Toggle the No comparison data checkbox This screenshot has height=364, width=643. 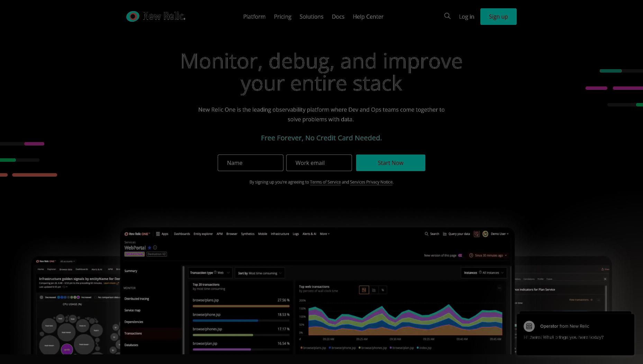pos(96,297)
